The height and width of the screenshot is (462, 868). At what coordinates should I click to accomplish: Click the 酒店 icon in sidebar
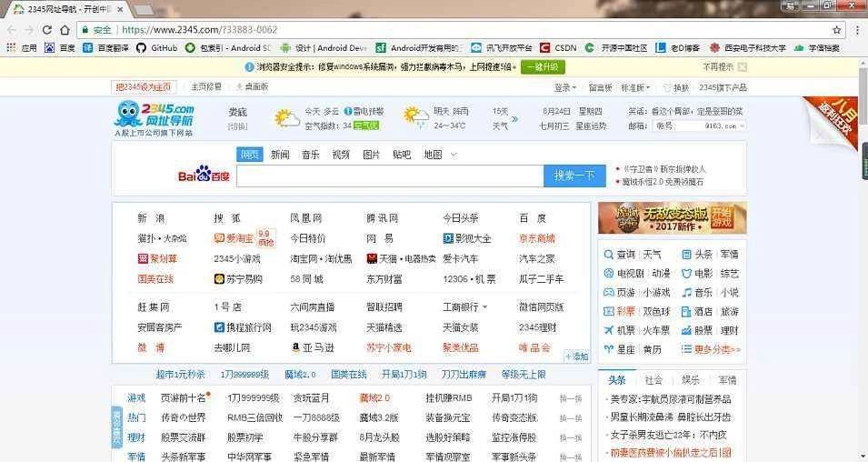pyautogui.click(x=686, y=312)
